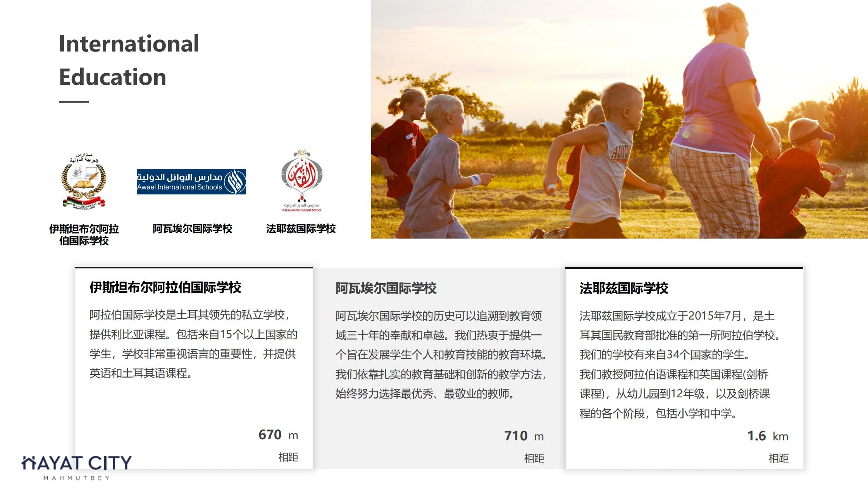Click the 1.6 km distance value
This screenshot has width=868, height=488.
point(768,436)
